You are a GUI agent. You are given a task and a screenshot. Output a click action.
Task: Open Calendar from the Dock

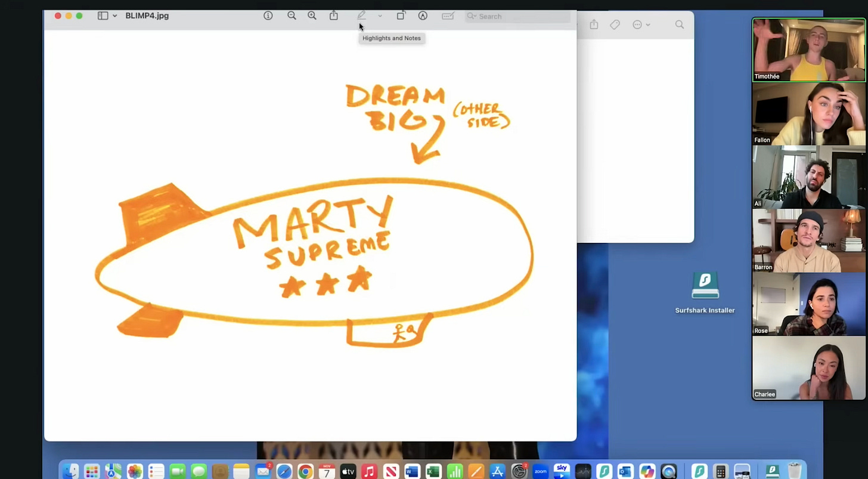(327, 471)
